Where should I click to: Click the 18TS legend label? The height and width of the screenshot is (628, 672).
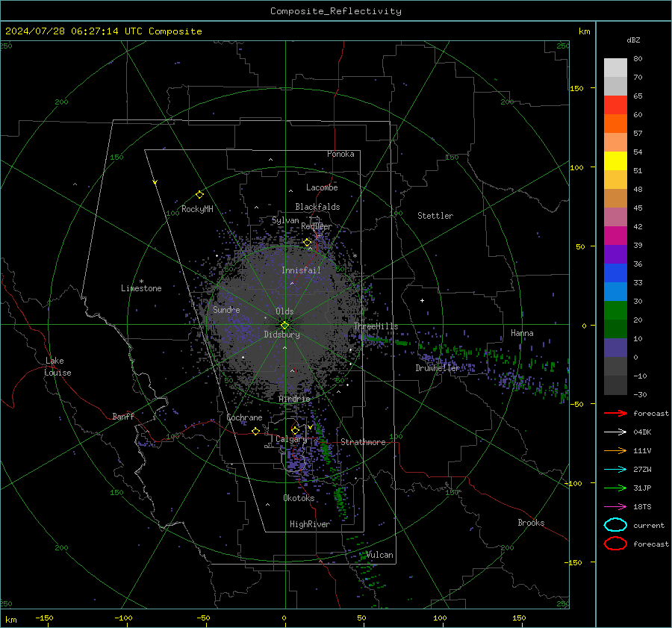click(642, 507)
